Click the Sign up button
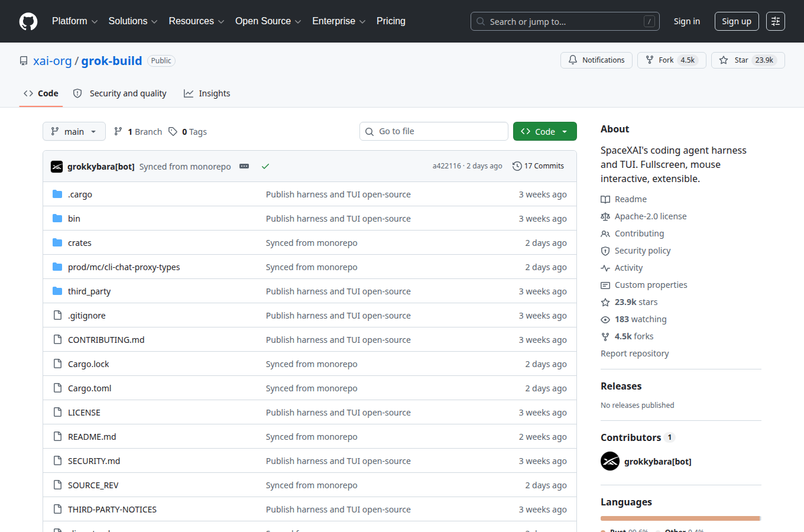804x532 pixels. click(x=737, y=21)
